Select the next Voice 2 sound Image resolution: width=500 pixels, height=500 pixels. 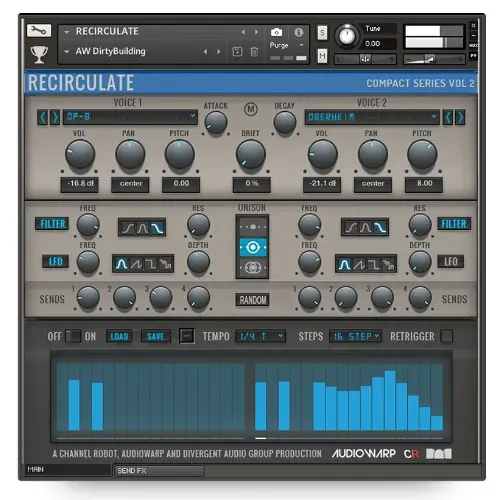point(460,117)
